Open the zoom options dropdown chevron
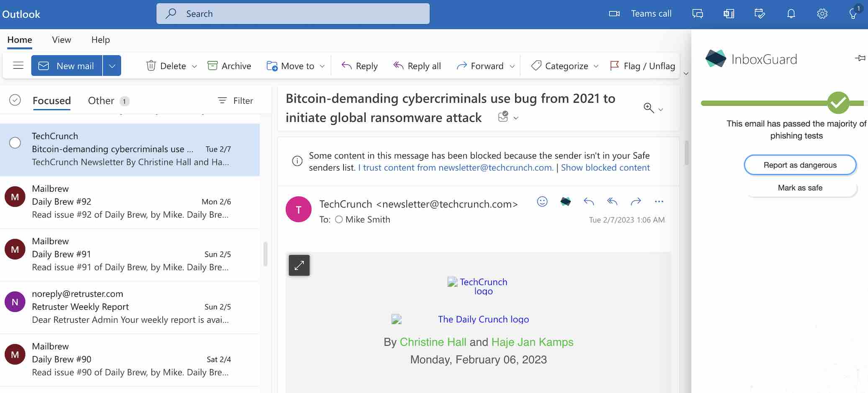The height and width of the screenshot is (393, 868). pyautogui.click(x=661, y=110)
